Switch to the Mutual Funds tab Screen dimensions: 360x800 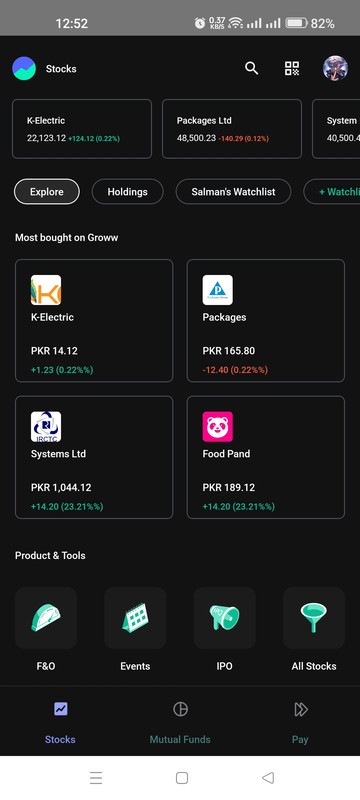pyautogui.click(x=180, y=722)
